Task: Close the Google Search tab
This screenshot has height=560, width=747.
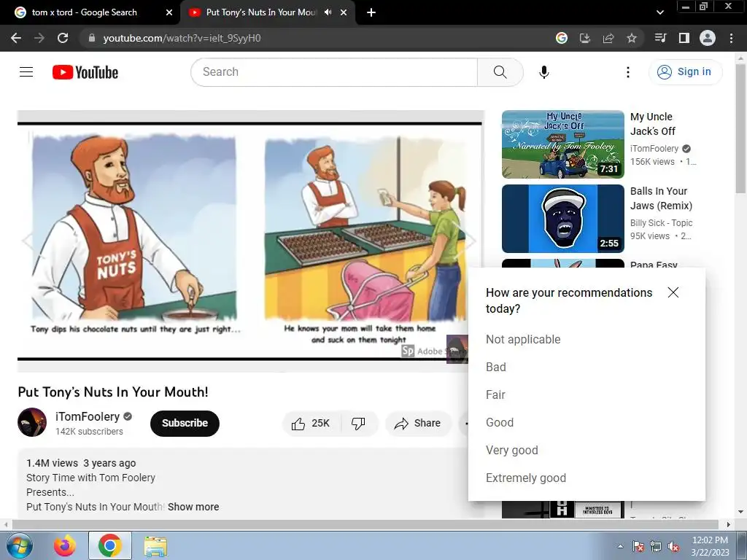Action: pyautogui.click(x=169, y=12)
